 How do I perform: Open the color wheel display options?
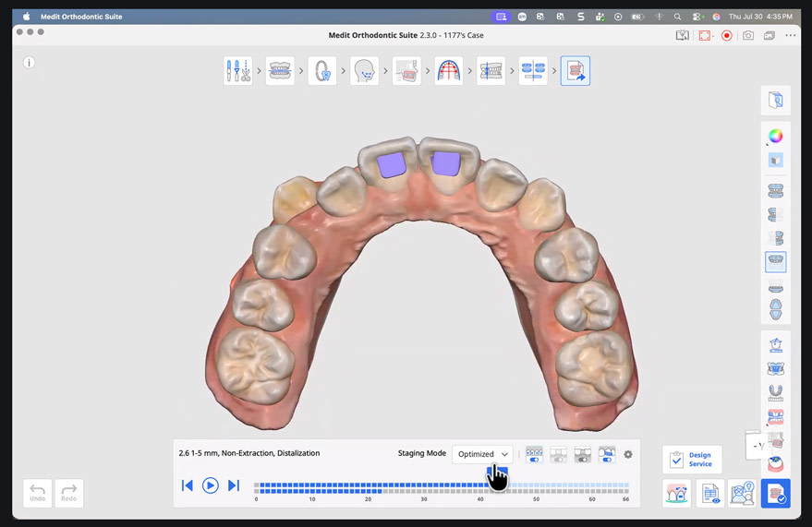point(775,136)
